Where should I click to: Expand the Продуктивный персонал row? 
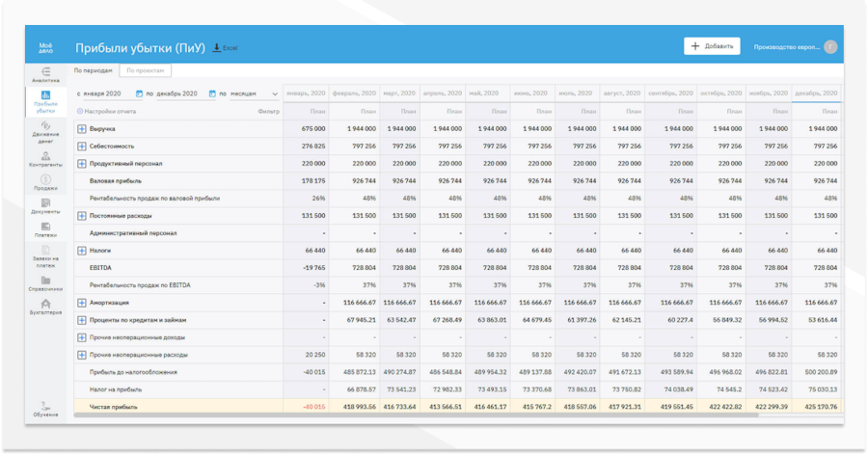coord(81,164)
